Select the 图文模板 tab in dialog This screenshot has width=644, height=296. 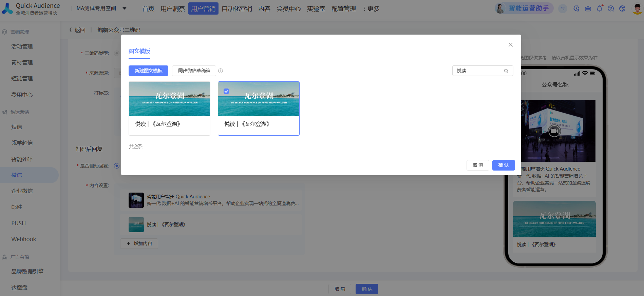point(139,51)
